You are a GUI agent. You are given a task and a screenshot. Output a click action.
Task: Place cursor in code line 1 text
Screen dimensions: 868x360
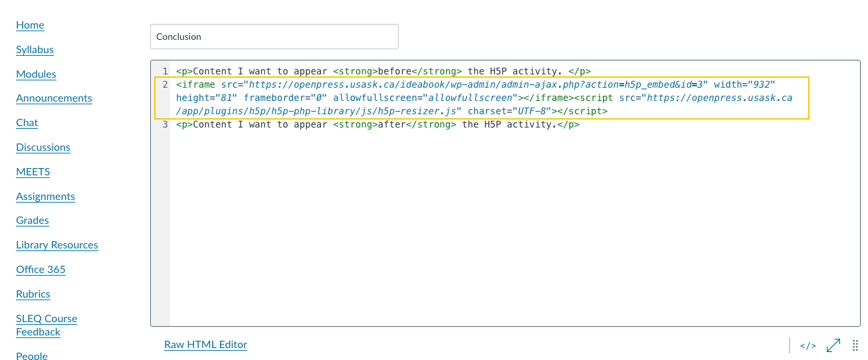click(383, 71)
